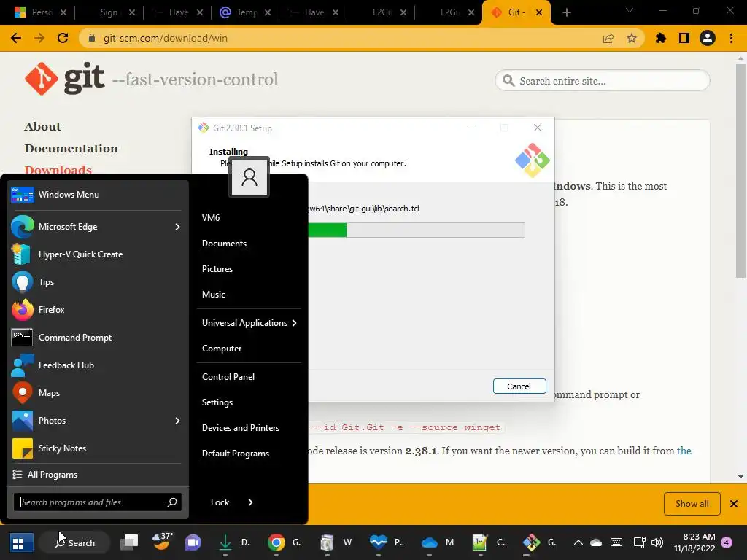This screenshot has height=560, width=747.
Task: Click the magnifier icon in Start search box
Action: 172,502
